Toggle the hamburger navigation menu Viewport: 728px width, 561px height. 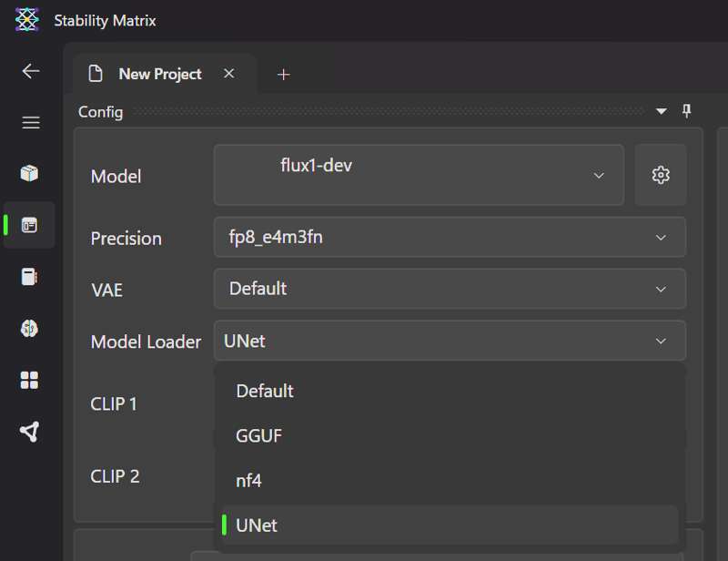(x=31, y=122)
